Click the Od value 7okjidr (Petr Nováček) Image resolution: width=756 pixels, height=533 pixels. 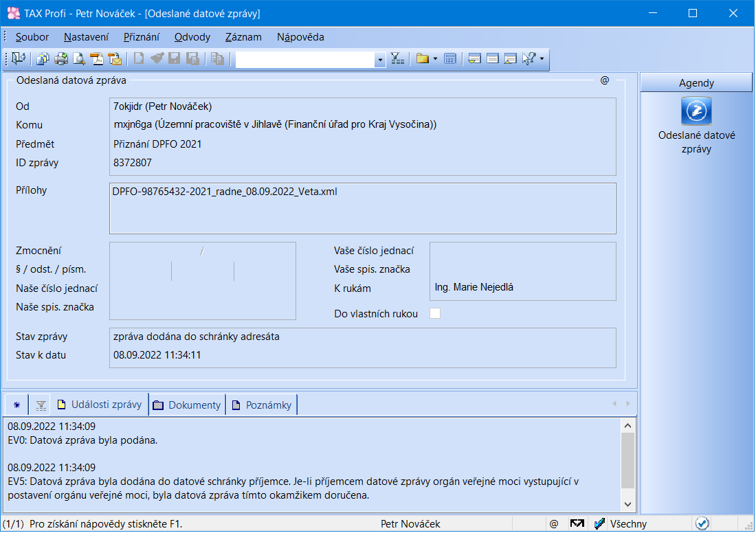[x=162, y=106]
